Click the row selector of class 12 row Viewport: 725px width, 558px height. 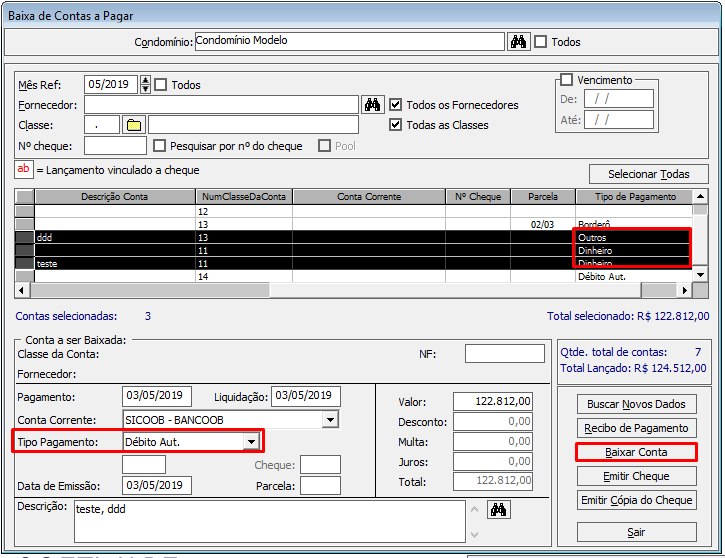[25, 212]
